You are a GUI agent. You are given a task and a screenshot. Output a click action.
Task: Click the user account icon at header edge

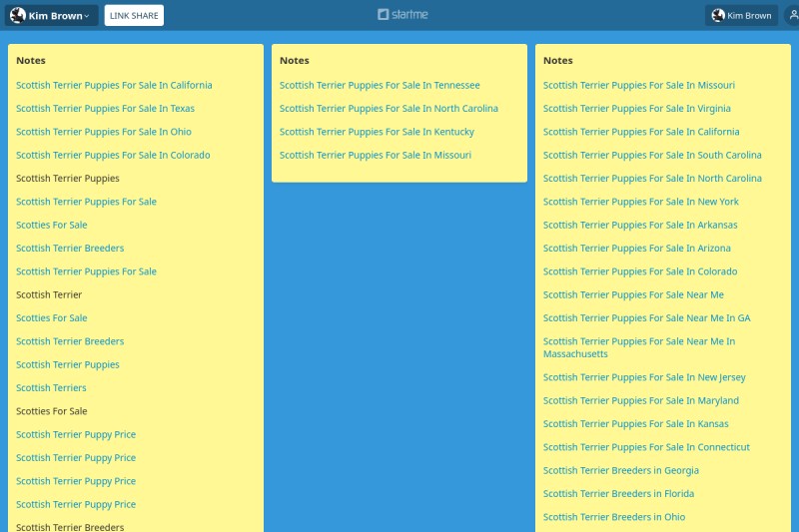(x=793, y=15)
